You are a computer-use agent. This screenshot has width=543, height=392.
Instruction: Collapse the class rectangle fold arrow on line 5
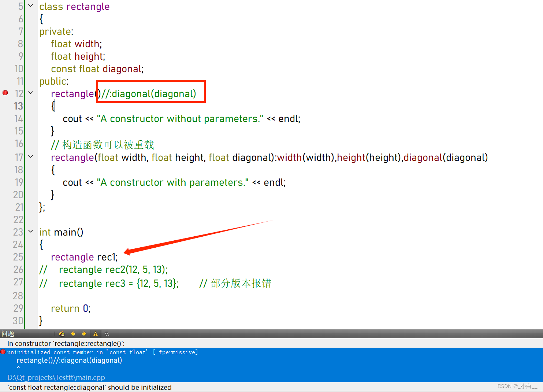[31, 6]
